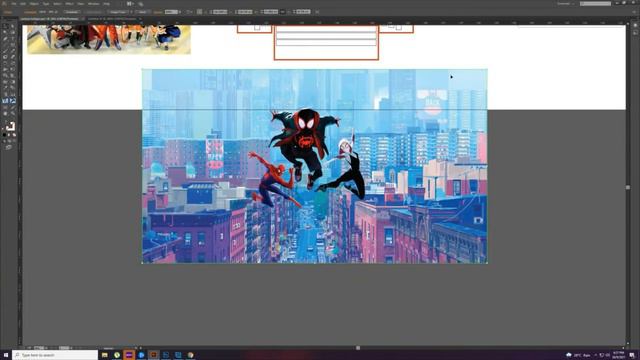640x360 pixels.
Task: Click the taskbar search box
Action: coord(55,355)
